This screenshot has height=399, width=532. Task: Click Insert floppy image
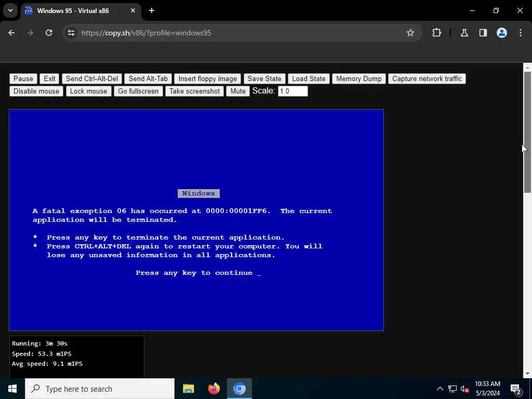click(x=208, y=79)
